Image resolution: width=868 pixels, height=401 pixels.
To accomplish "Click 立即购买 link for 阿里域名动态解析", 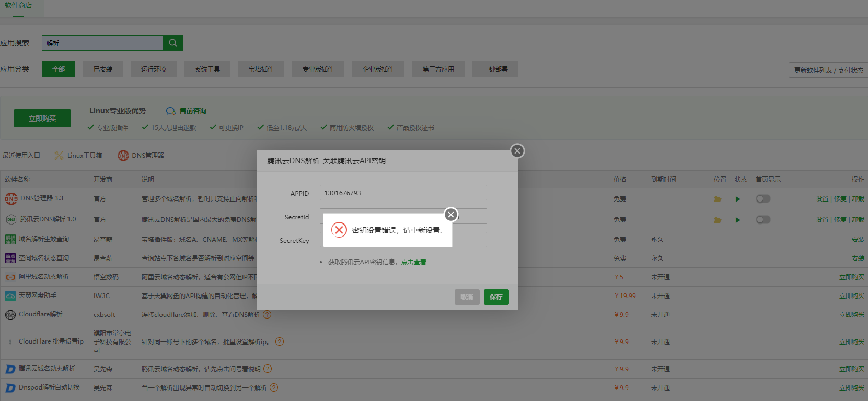I will click(852, 277).
